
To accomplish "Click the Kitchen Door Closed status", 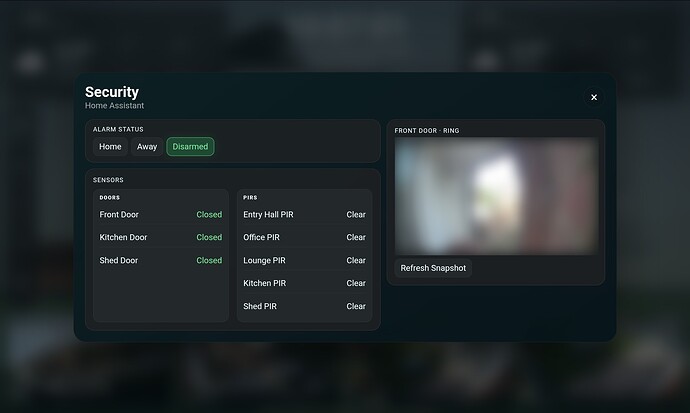I will tap(209, 237).
